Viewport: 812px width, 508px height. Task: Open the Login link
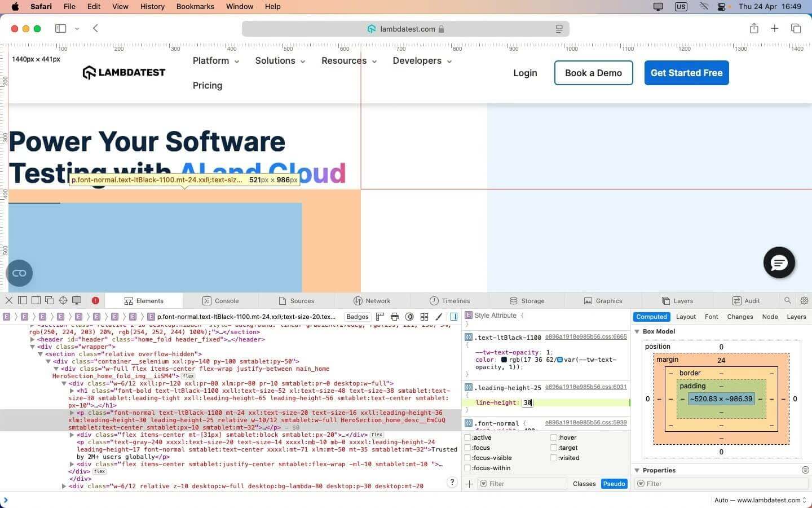(525, 73)
